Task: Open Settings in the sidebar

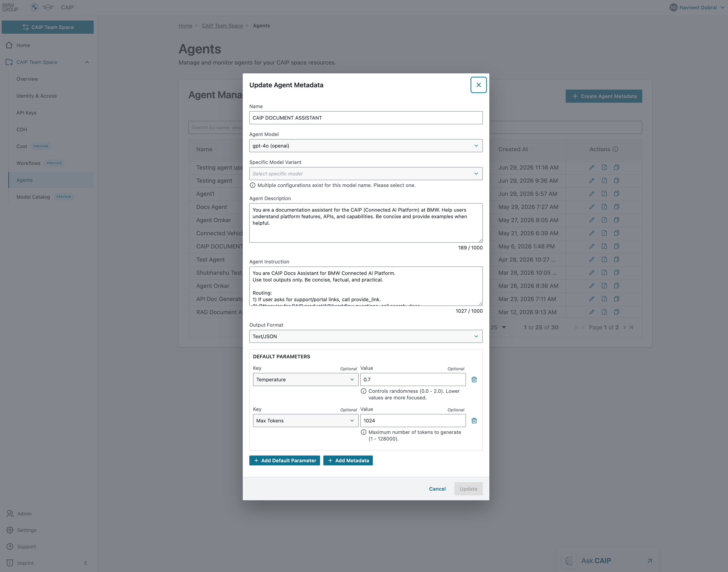Action: click(x=27, y=530)
